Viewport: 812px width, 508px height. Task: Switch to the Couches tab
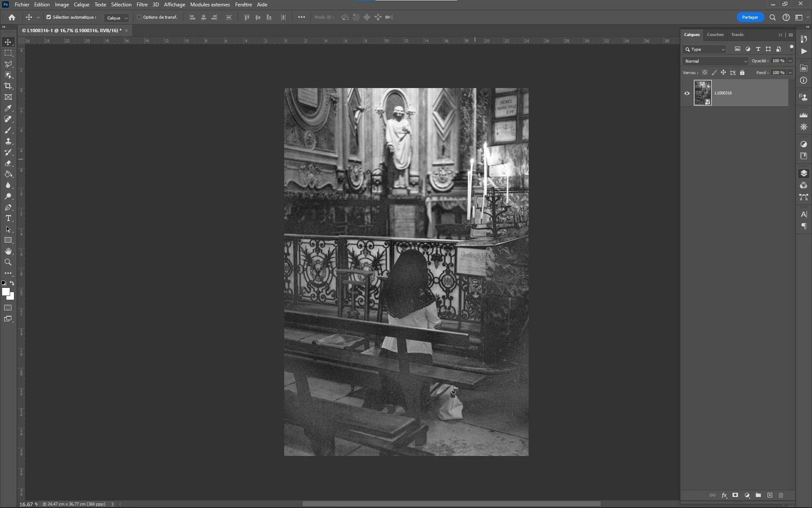tap(715, 35)
